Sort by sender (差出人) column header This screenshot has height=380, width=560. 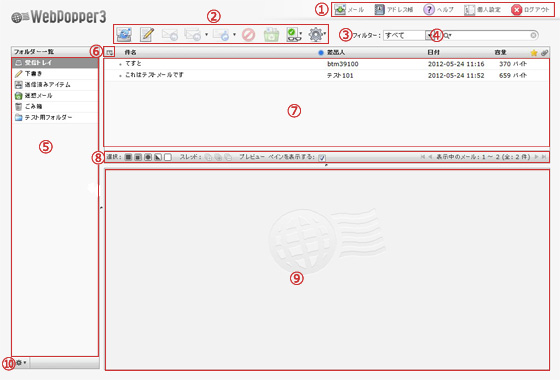pyautogui.click(x=336, y=52)
